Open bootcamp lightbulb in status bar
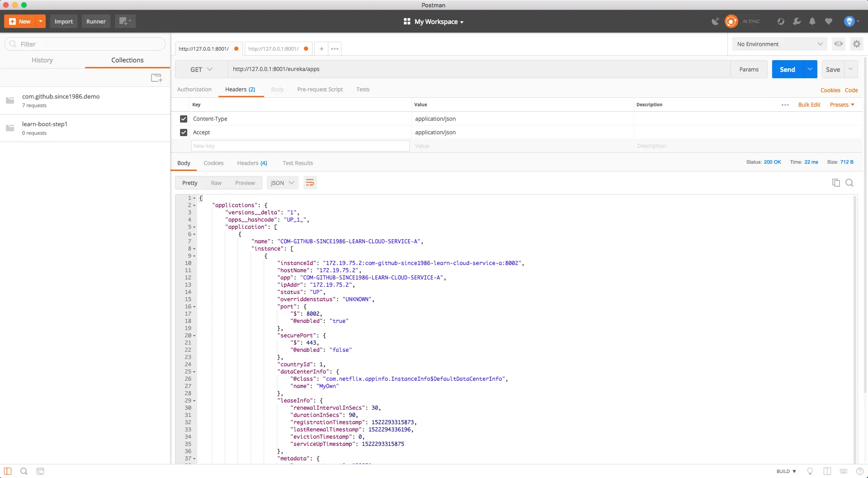This screenshot has width=868, height=478. (x=810, y=471)
